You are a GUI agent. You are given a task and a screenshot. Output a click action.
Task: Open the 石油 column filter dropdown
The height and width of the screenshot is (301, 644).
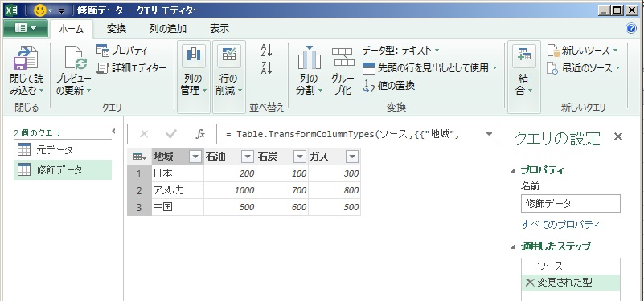[248, 157]
